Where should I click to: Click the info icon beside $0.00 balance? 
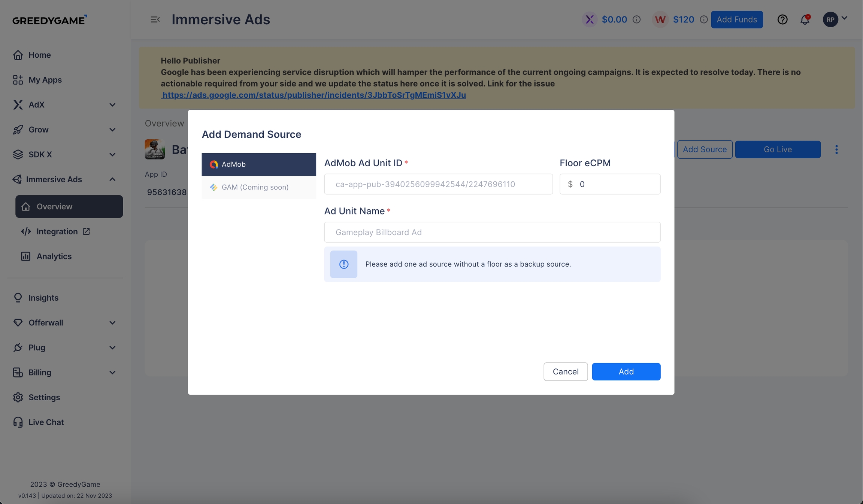click(636, 19)
